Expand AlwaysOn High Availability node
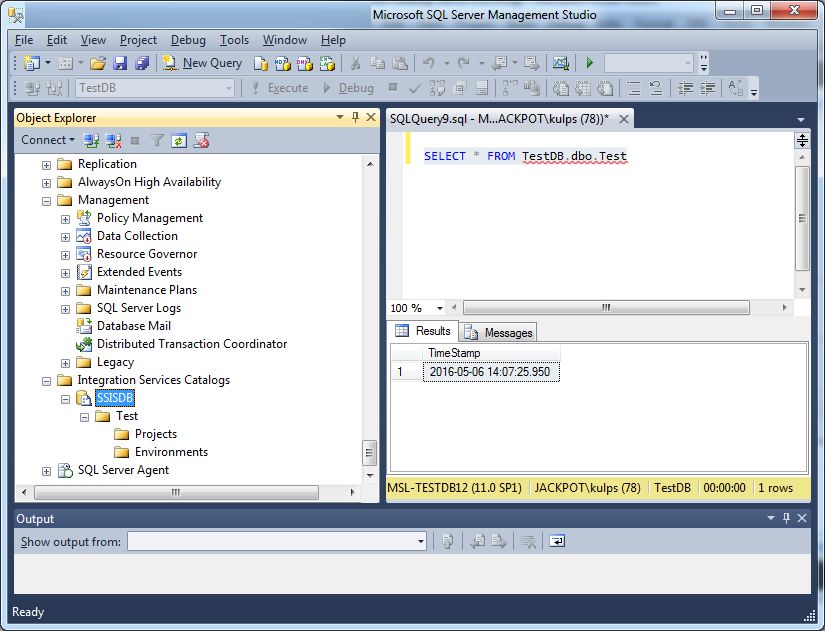Image resolution: width=825 pixels, height=631 pixels. (46, 183)
